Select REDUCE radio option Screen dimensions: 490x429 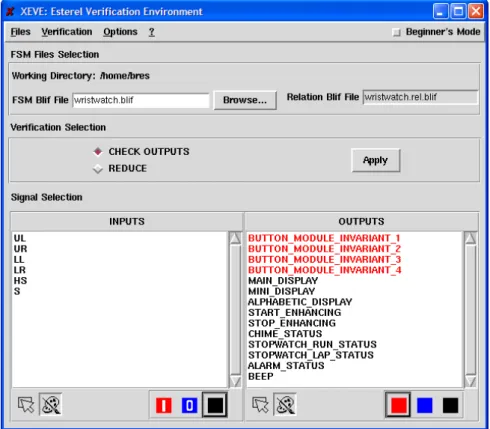pos(98,169)
